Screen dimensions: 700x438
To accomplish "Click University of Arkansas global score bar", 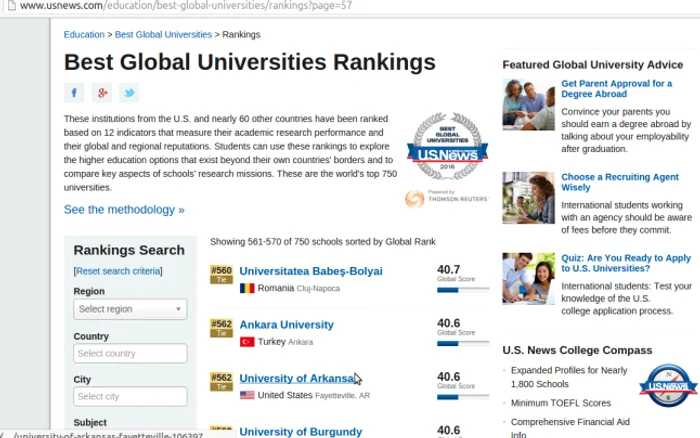I will [463, 397].
